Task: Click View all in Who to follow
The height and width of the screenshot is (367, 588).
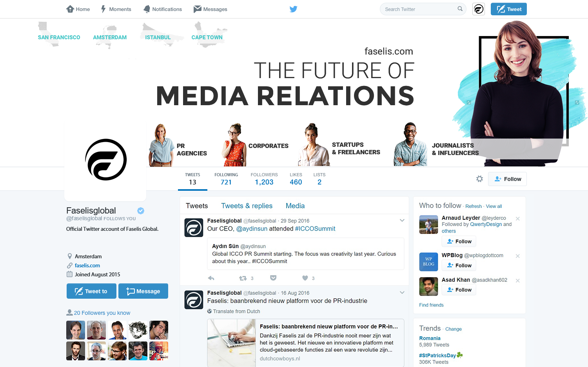Action: 494,206
